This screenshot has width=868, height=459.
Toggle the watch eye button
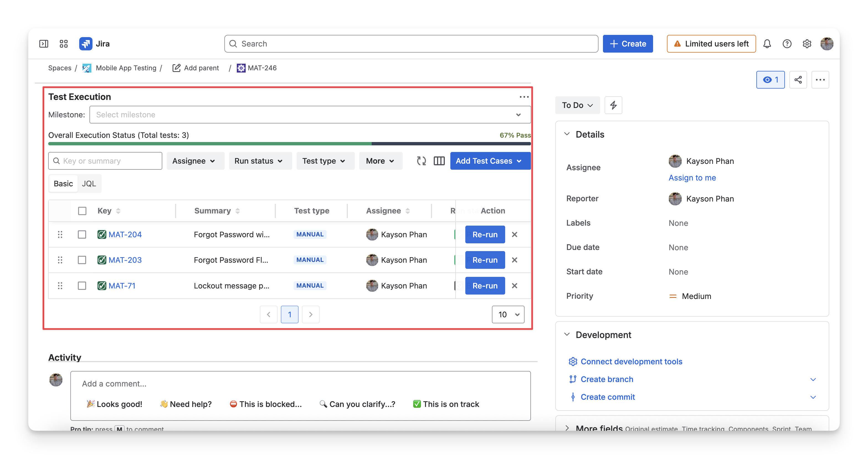tap(770, 80)
